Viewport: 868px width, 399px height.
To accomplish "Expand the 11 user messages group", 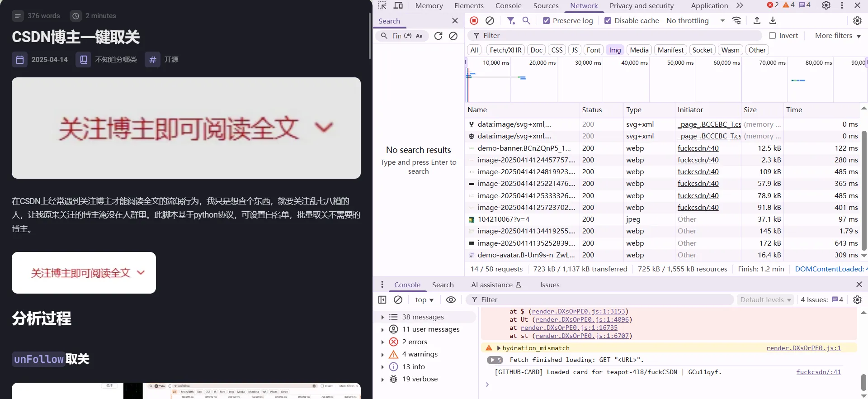I will coord(382,329).
